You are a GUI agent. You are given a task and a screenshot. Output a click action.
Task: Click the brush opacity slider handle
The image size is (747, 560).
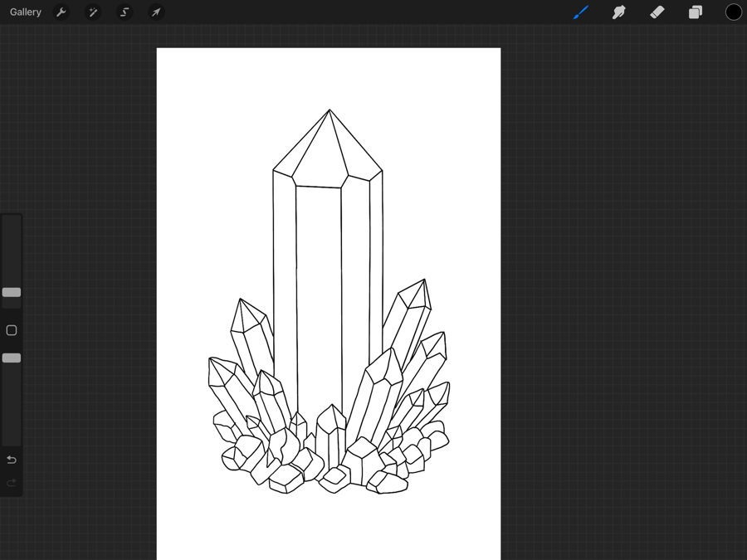point(12,358)
